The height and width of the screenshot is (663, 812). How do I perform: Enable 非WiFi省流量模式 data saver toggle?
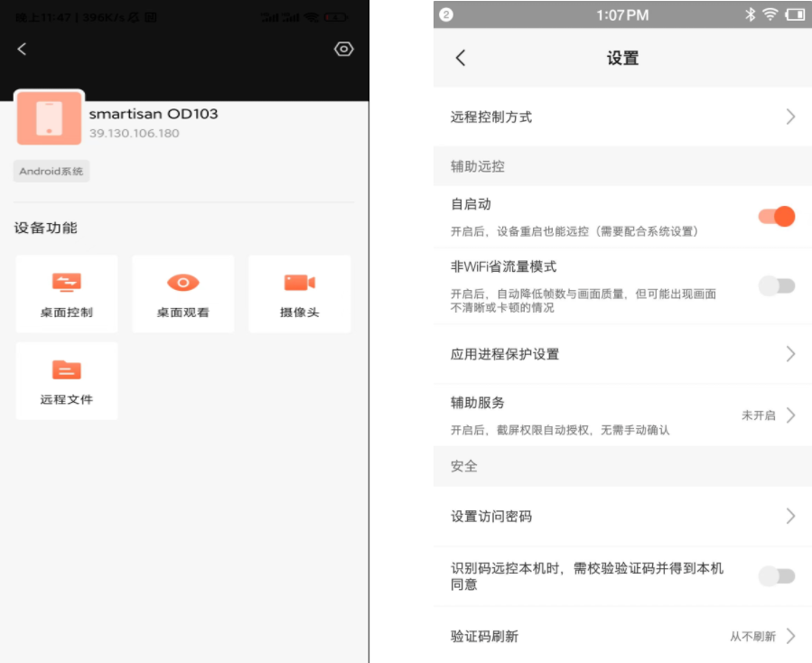pos(777,286)
